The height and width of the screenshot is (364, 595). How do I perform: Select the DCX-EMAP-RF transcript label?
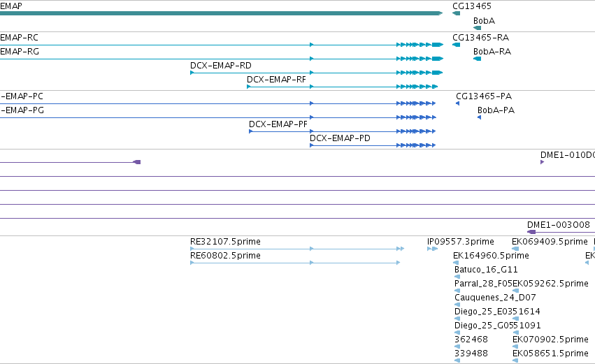point(276,80)
